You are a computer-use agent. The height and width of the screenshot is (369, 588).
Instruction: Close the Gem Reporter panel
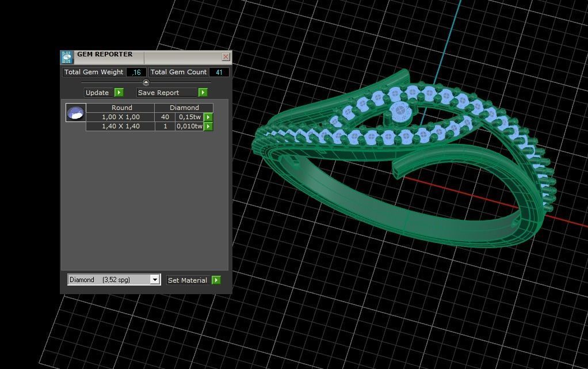click(x=226, y=56)
